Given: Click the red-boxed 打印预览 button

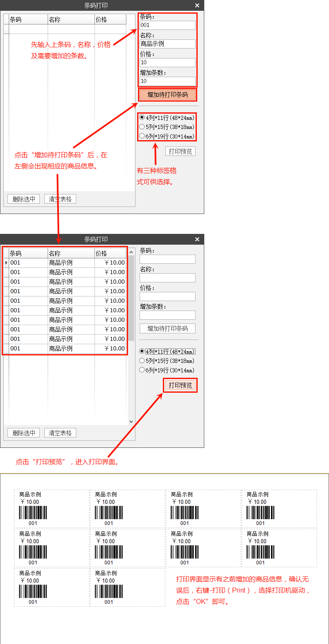Looking at the screenshot, I should [180, 385].
